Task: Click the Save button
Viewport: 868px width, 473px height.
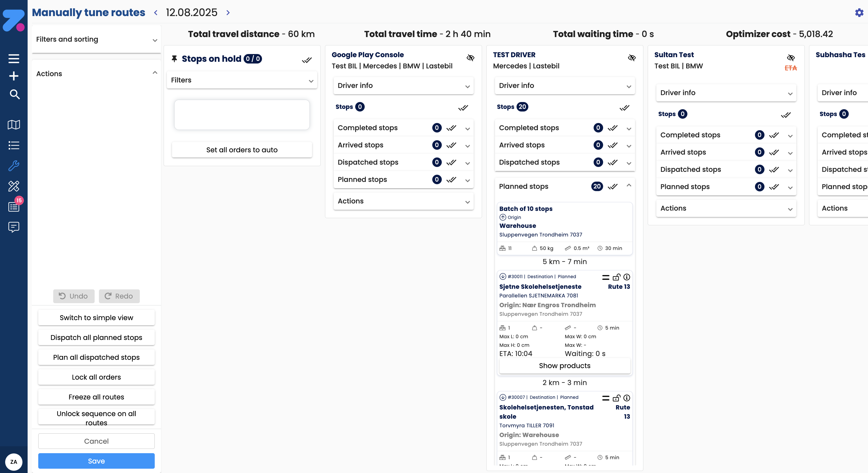Action: [x=96, y=461]
